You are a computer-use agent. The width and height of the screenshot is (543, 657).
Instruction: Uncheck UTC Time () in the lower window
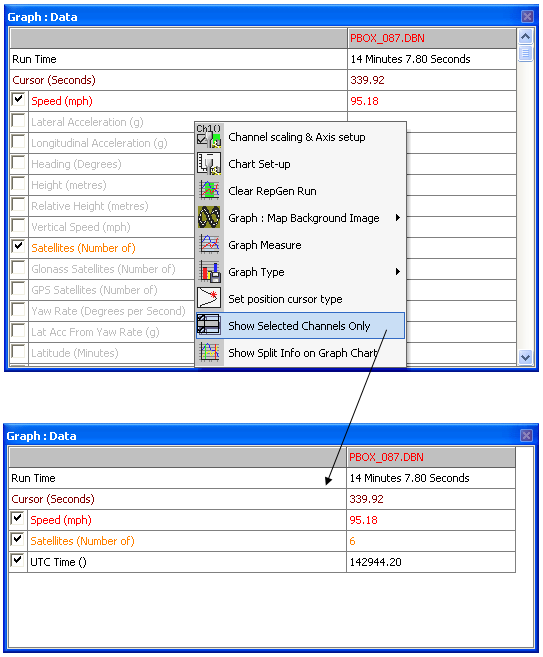tap(17, 561)
